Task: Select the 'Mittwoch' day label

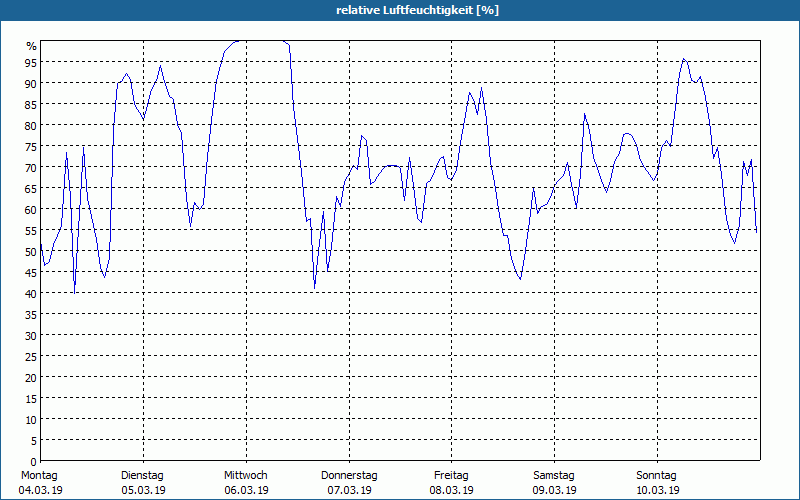Action: tap(246, 476)
